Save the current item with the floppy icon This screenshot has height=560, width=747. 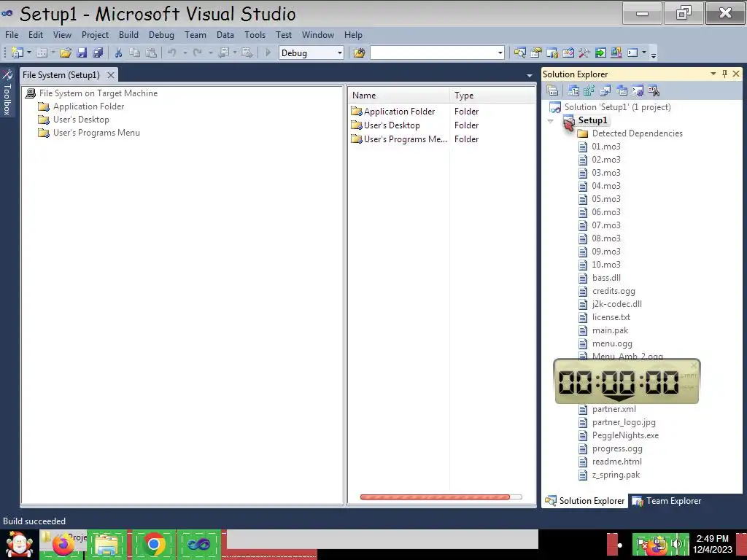[82, 52]
